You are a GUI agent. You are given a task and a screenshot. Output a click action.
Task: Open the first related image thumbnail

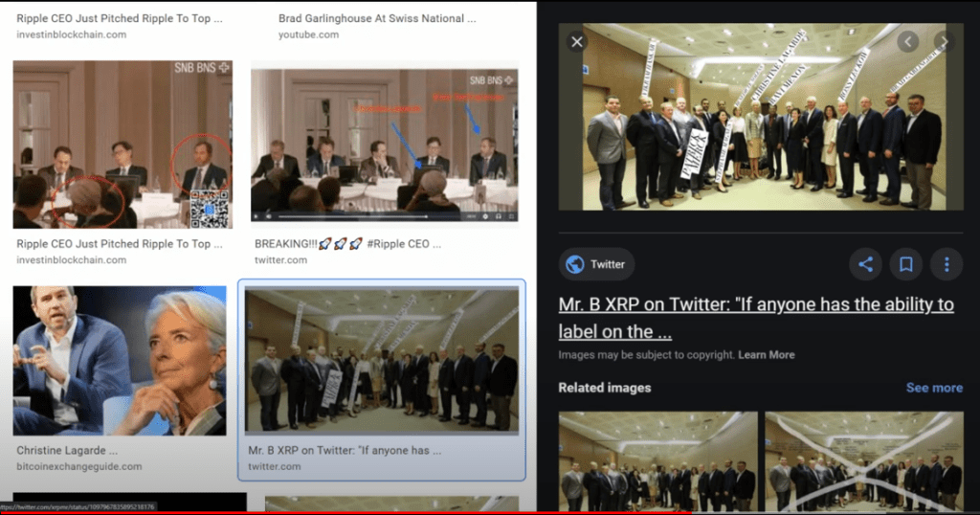tap(657, 461)
